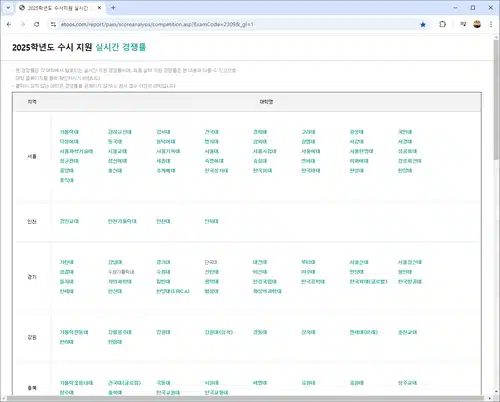Image resolution: width=500 pixels, height=402 pixels.
Task: Reload the etoos competition page
Action: pos(37,24)
